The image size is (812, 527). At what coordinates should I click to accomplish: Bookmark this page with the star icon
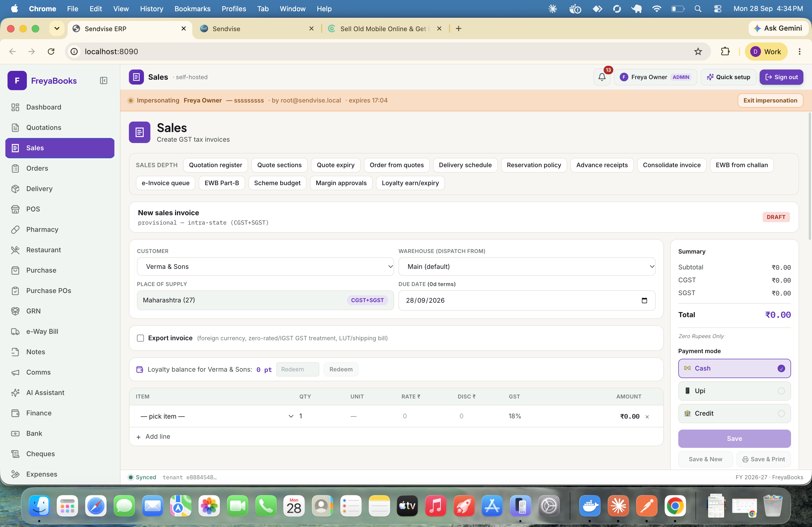[x=698, y=52]
